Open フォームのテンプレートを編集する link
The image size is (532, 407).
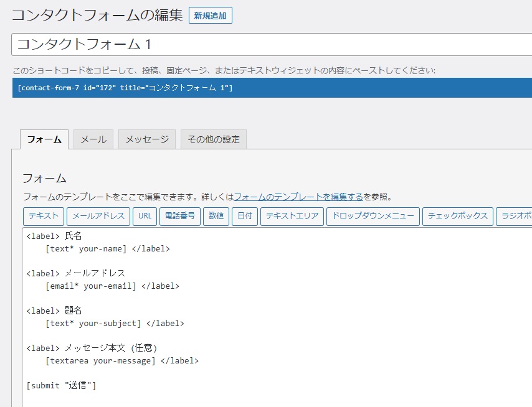[x=298, y=197]
